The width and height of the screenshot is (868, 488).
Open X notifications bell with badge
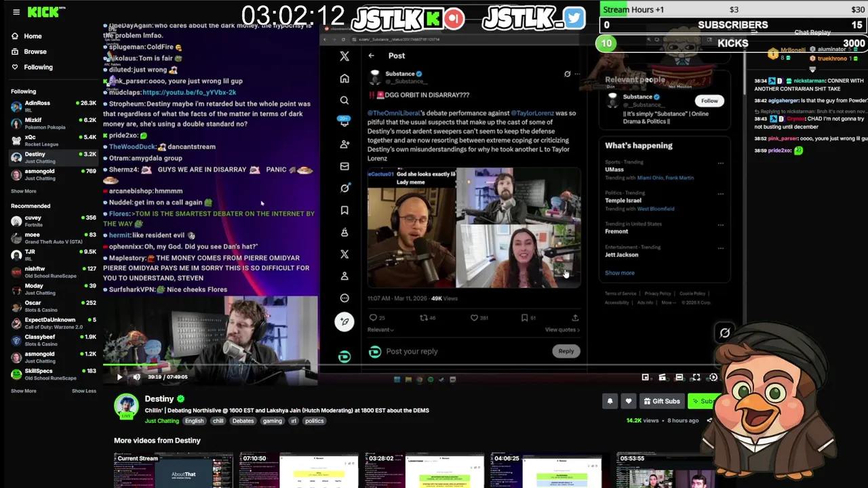click(x=344, y=122)
